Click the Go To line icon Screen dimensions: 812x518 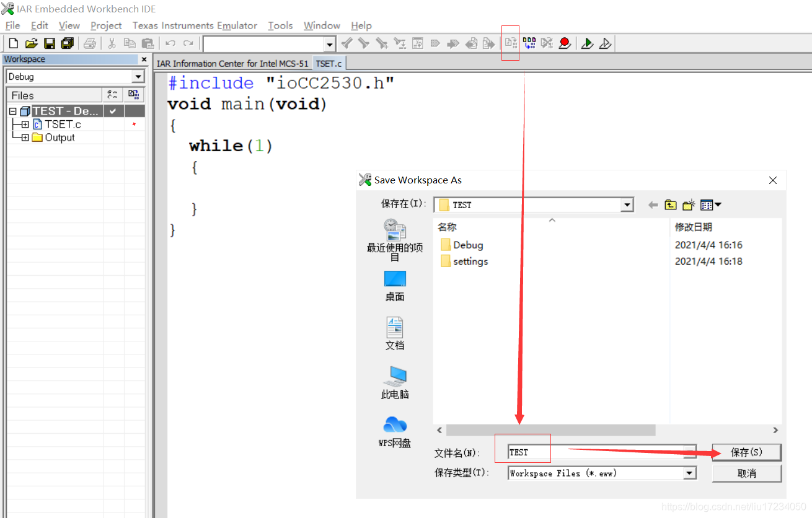418,43
